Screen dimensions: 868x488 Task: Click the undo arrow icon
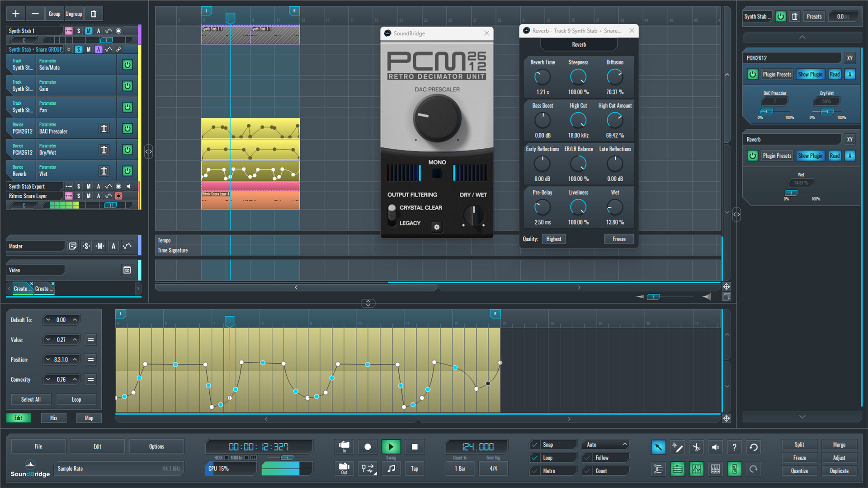pos(754,447)
